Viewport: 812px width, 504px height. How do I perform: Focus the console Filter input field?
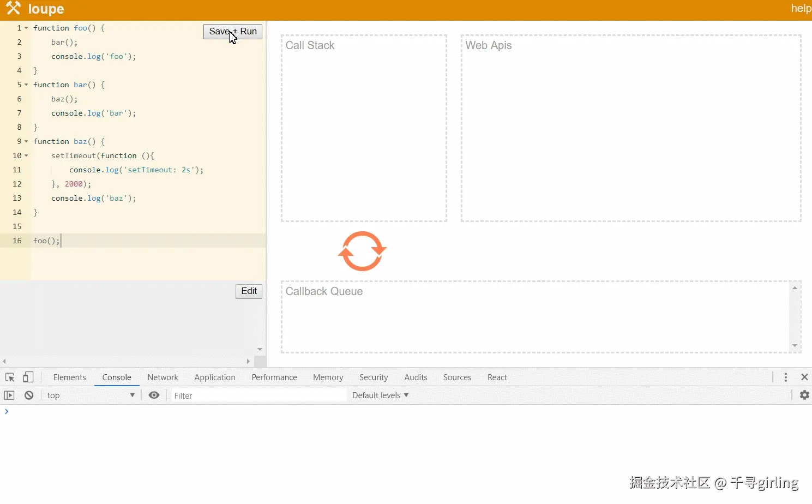258,395
